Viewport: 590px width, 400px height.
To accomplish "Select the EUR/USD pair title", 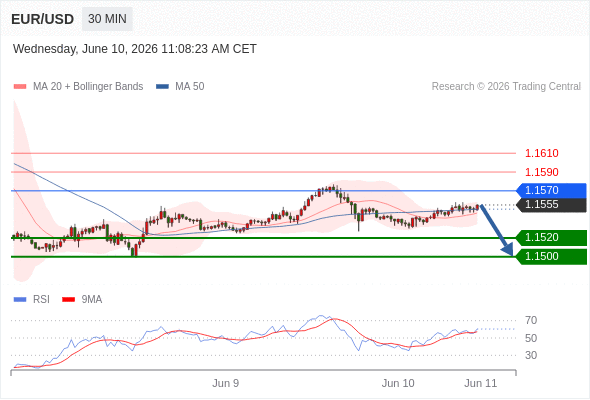I will 43,19.
